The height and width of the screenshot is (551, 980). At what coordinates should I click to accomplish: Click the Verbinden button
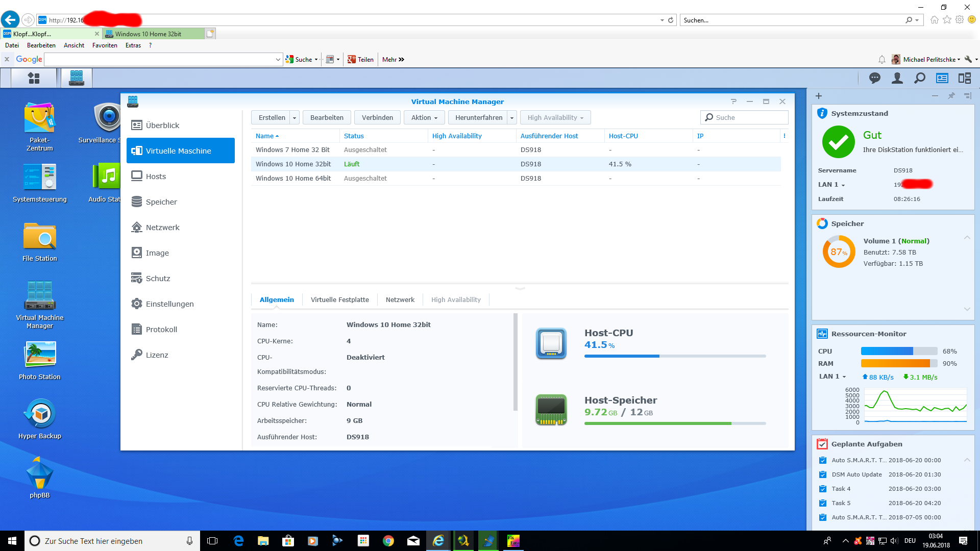pyautogui.click(x=377, y=117)
